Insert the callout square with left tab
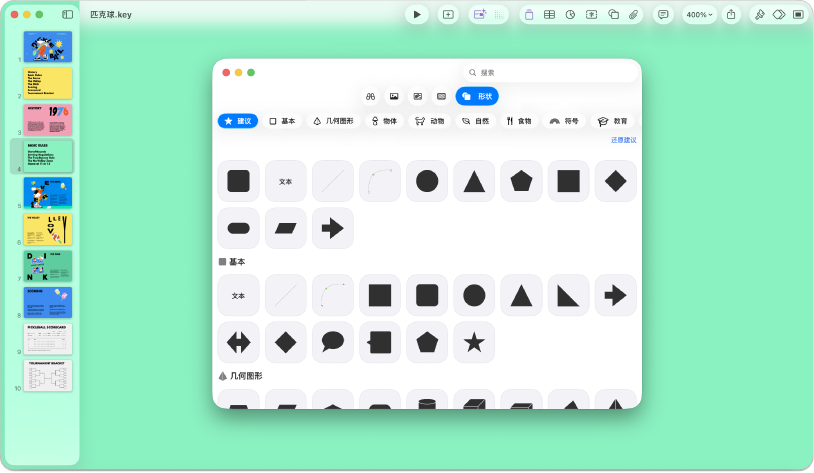 pos(380,342)
